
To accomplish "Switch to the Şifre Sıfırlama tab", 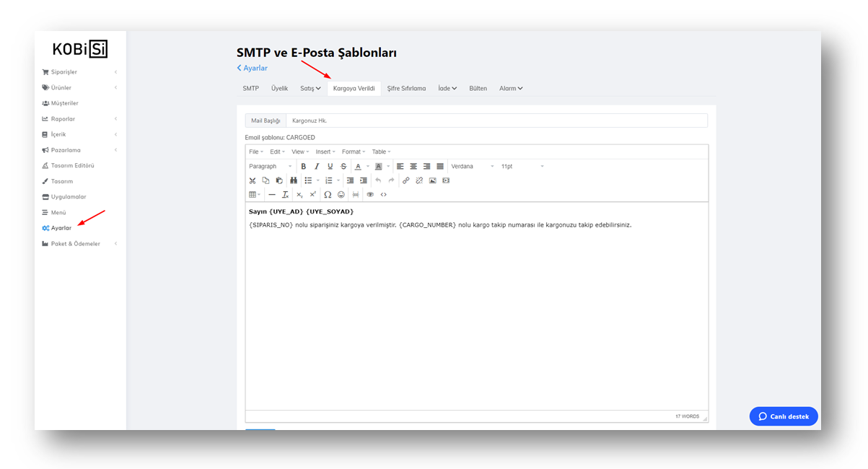I will click(x=406, y=88).
